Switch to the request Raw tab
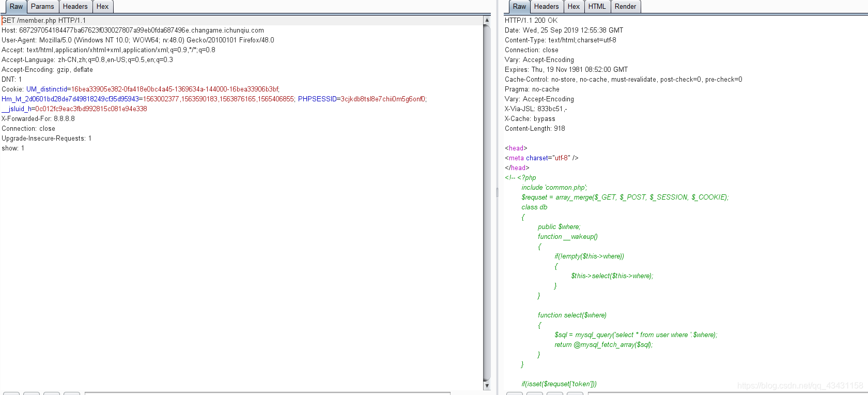The width and height of the screenshot is (868, 395). [16, 7]
